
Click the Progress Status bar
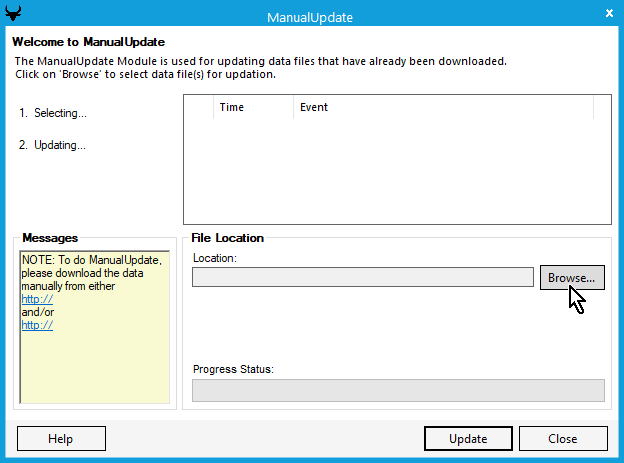pyautogui.click(x=398, y=390)
